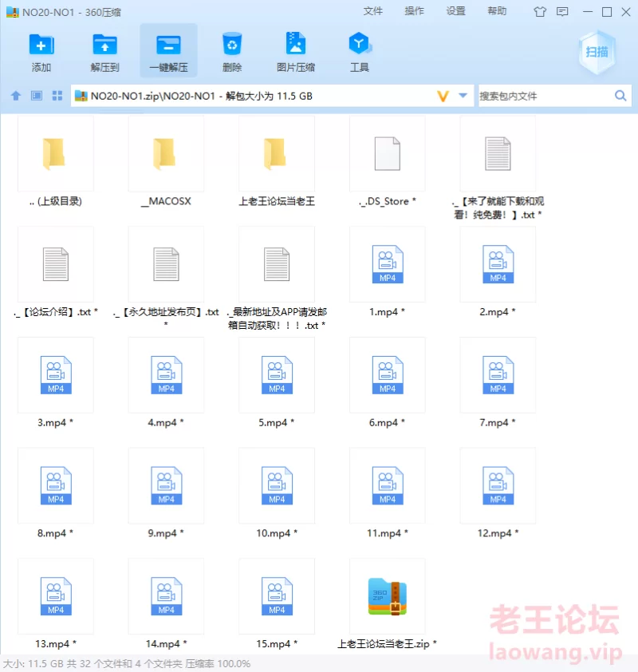This screenshot has height=672, width=638.
Task: Click the status bar size summary text
Action: click(127, 664)
